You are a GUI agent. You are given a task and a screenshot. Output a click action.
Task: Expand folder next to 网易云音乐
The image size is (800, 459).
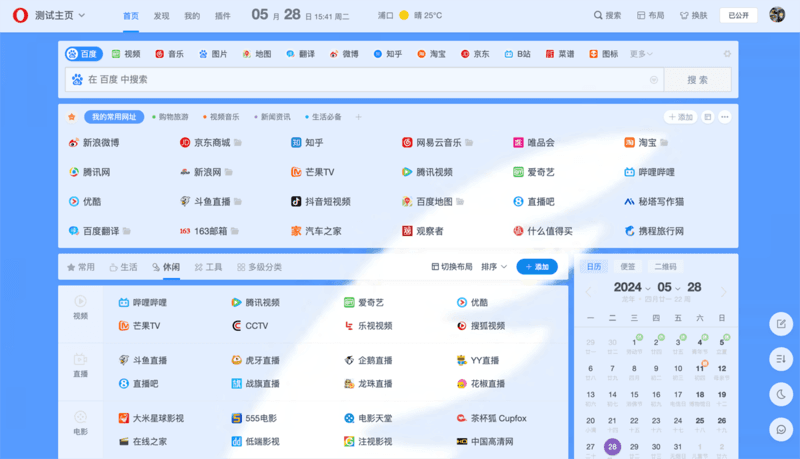(x=469, y=142)
